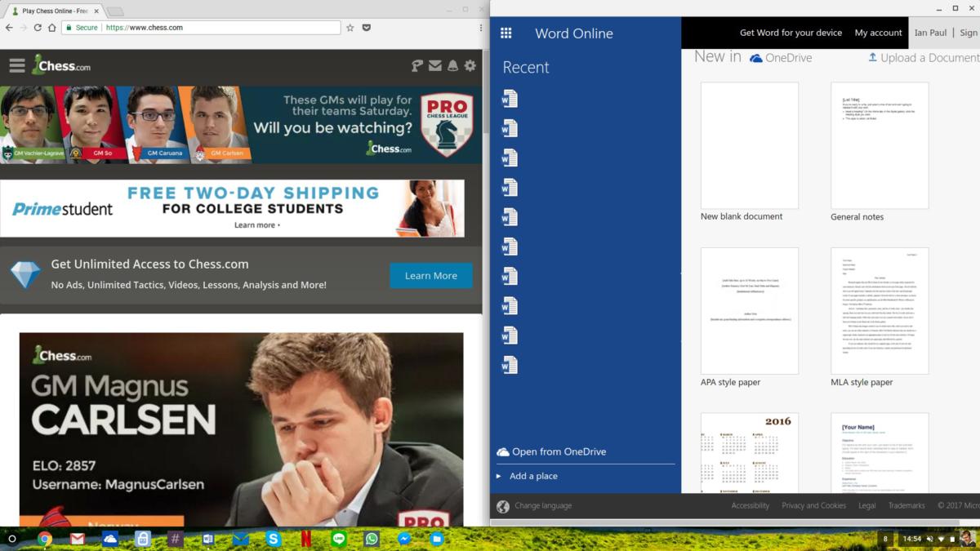This screenshot has height=551, width=980.
Task: Click the Ian Paul user name
Action: 931,33
